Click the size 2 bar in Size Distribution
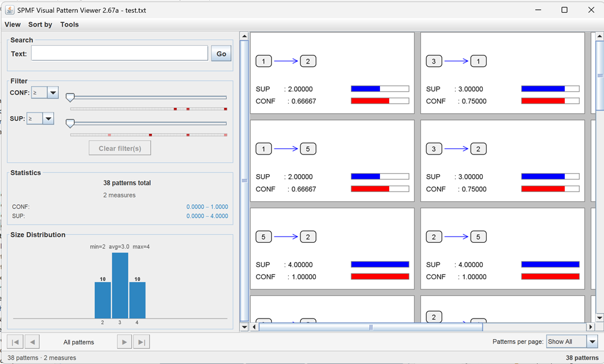This screenshot has height=364, width=604. (102, 300)
